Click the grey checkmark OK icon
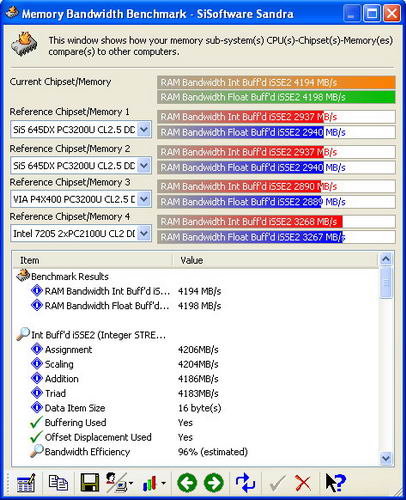 pos(277,483)
